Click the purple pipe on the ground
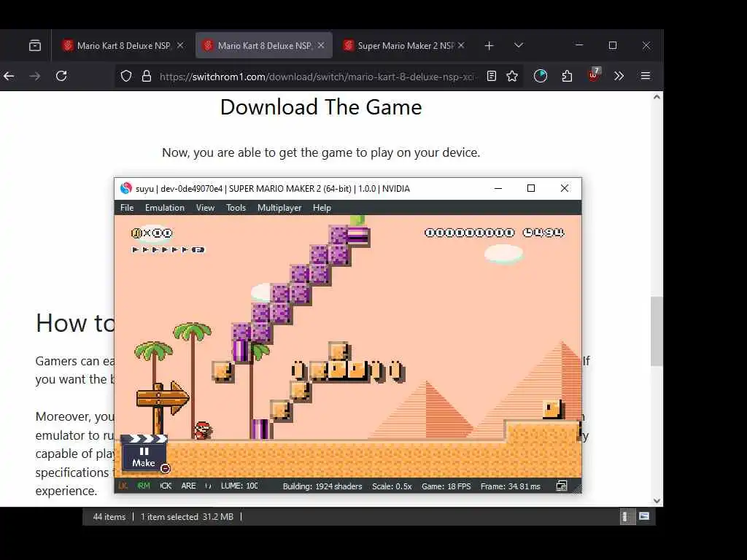 (261, 429)
